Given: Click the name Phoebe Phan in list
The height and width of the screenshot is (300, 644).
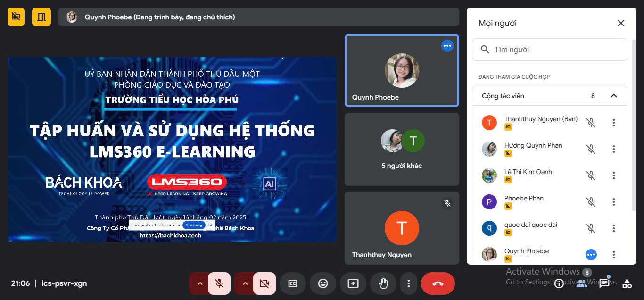Looking at the screenshot, I should (524, 198).
